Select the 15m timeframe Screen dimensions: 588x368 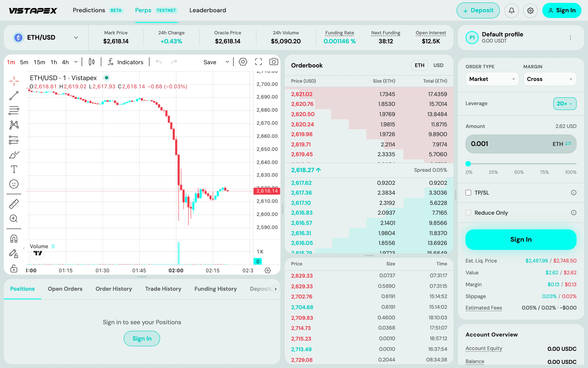[x=39, y=62]
